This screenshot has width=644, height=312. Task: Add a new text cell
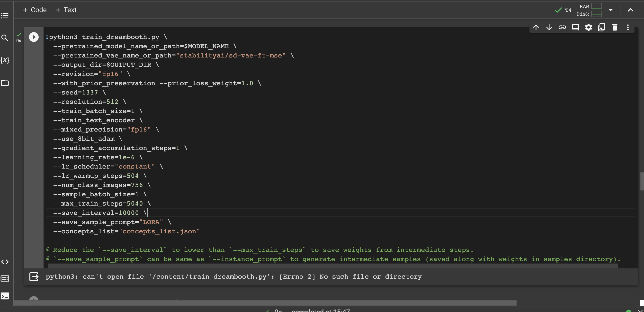(x=66, y=10)
